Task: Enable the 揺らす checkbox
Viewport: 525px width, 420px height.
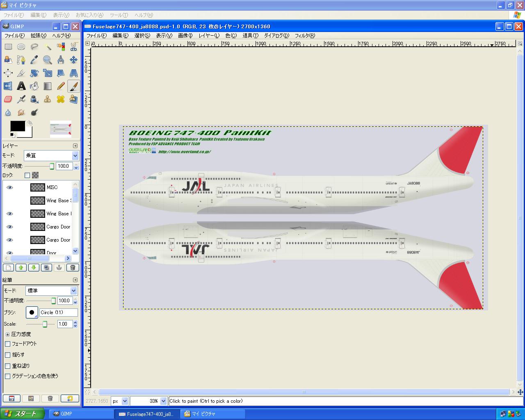Action: point(7,355)
